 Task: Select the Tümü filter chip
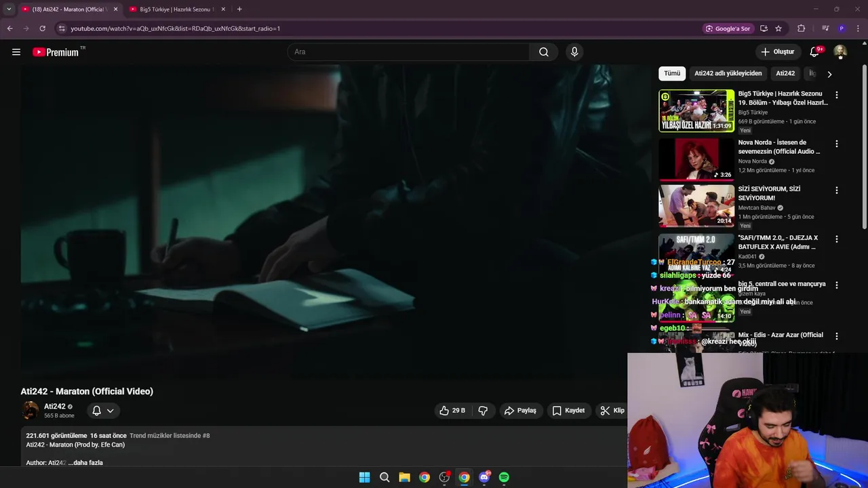coord(672,73)
